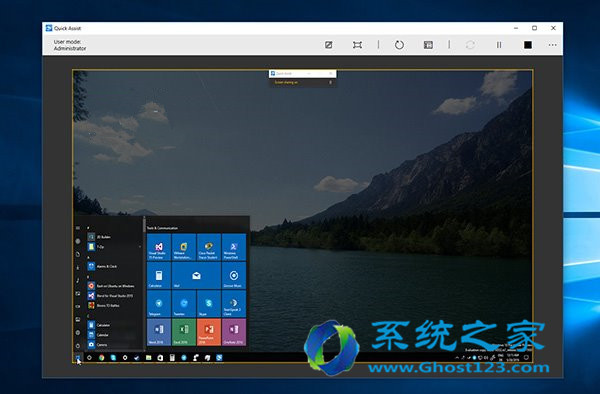The width and height of the screenshot is (600, 394).
Task: Click the Restart circular arrow icon
Action: (x=399, y=45)
